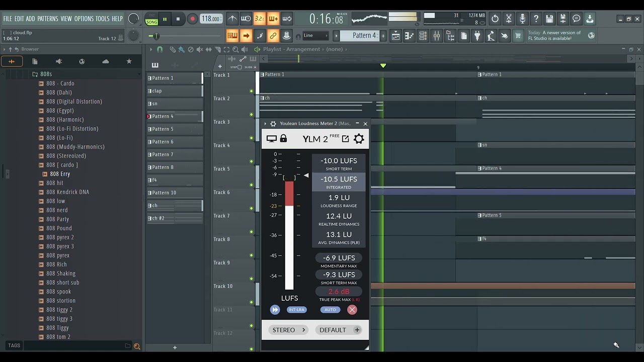Click the main pitch knob
Viewport: 644px width, 362px height.
pos(133,36)
